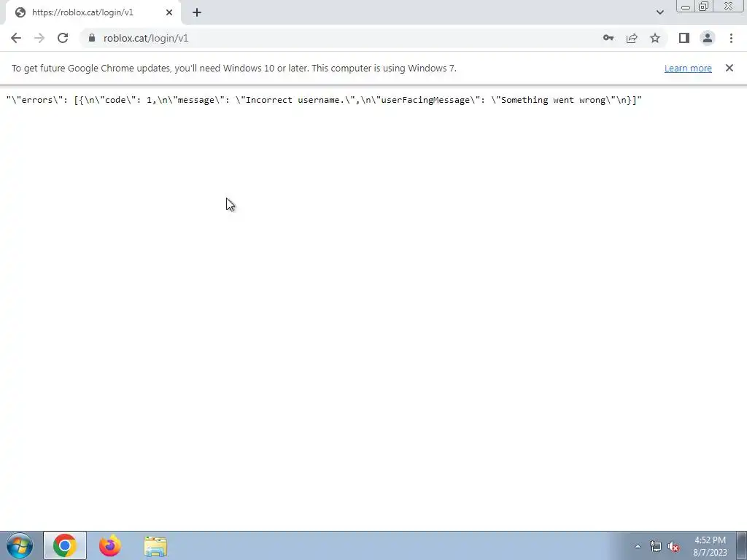
Task: Select the https://roblox.cat/login/v1 tab
Action: click(93, 13)
